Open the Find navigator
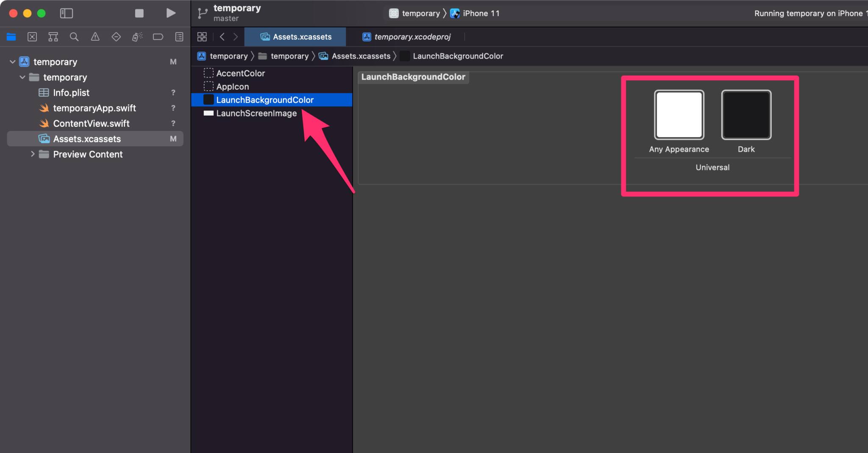868x453 pixels. tap(74, 36)
